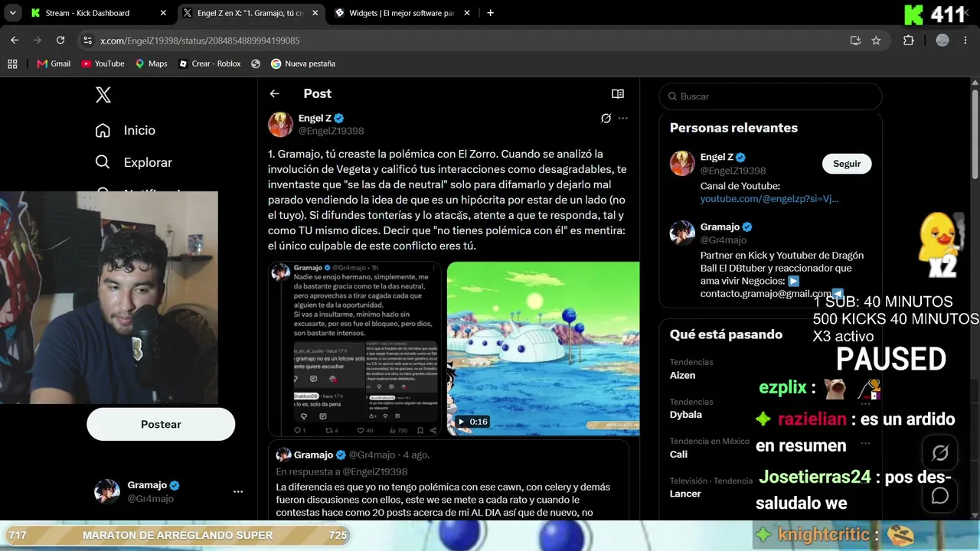Viewport: 980px width, 551px height.
Task: Click Gramajo's name in Personas relevantes
Action: (x=720, y=227)
